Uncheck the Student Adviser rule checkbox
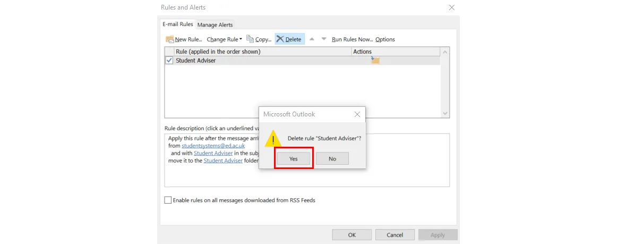Image resolution: width=644 pixels, height=244 pixels. (x=169, y=61)
